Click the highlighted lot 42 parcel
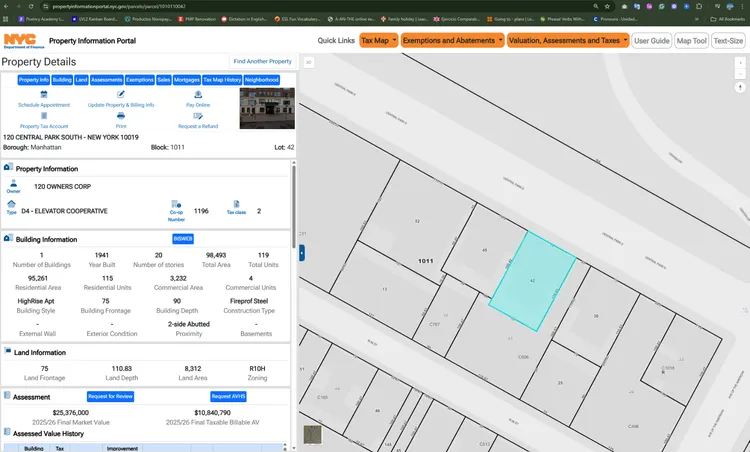 (532, 282)
